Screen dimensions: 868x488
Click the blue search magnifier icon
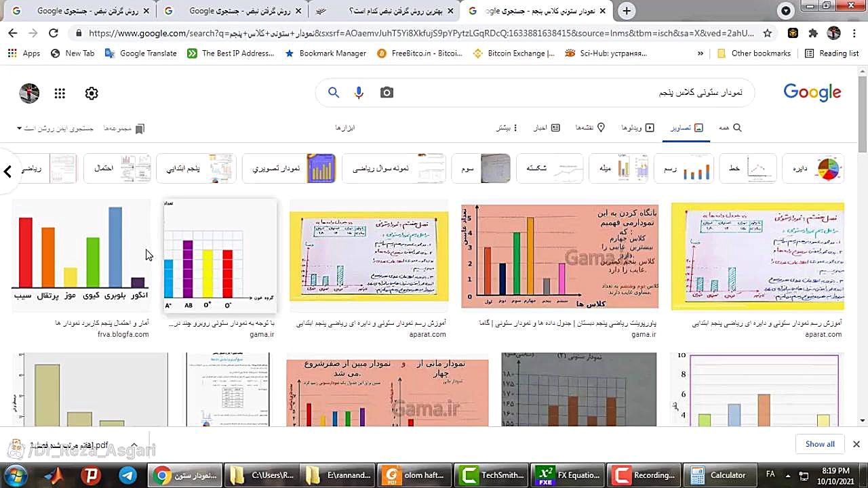pyautogui.click(x=333, y=93)
